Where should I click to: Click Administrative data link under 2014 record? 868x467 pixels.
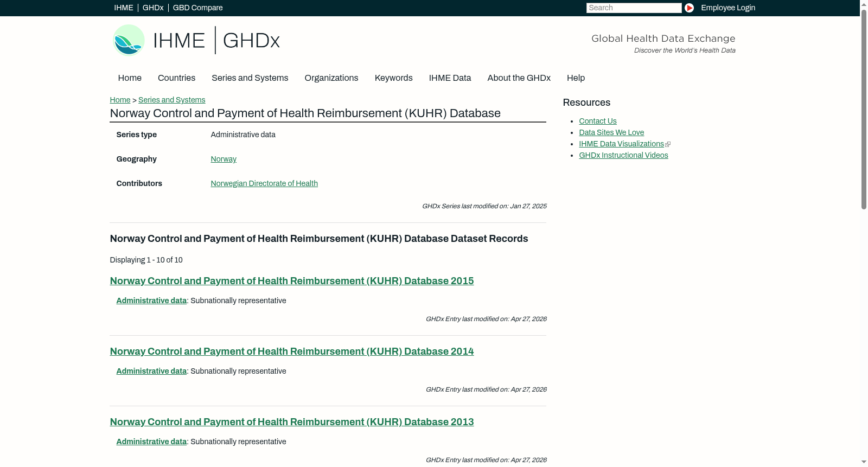(151, 371)
